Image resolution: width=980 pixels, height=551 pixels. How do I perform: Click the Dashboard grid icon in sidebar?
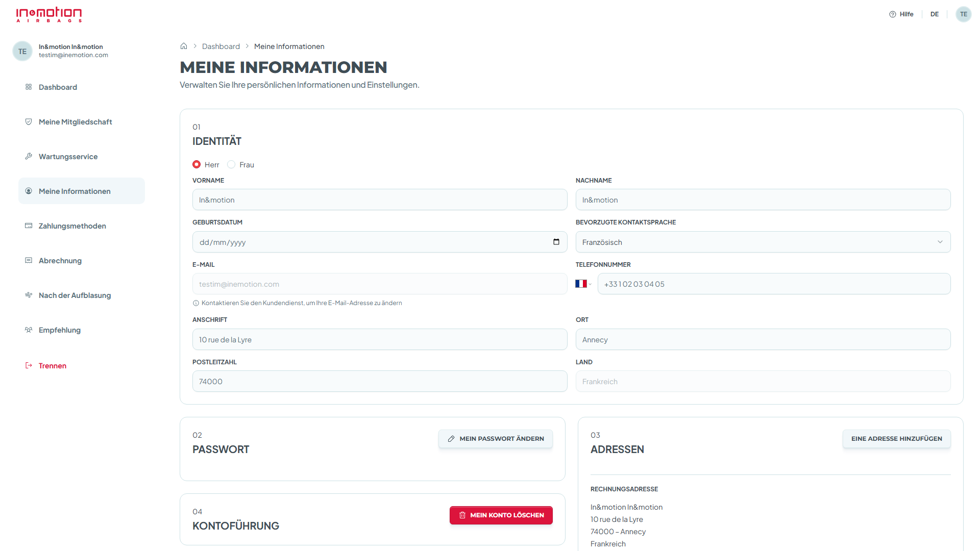click(29, 87)
